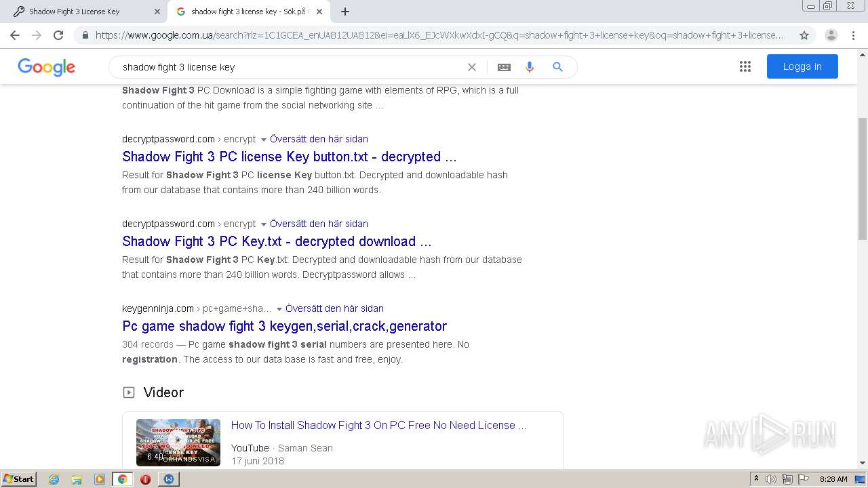Open the network tray icon
Image resolution: width=868 pixels, height=488 pixels.
(787, 479)
